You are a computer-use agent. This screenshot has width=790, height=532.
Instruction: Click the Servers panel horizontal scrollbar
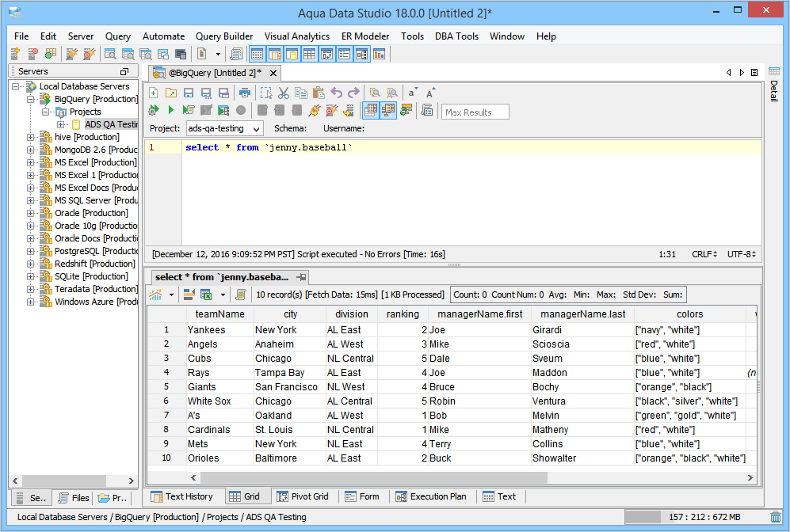tap(64, 481)
